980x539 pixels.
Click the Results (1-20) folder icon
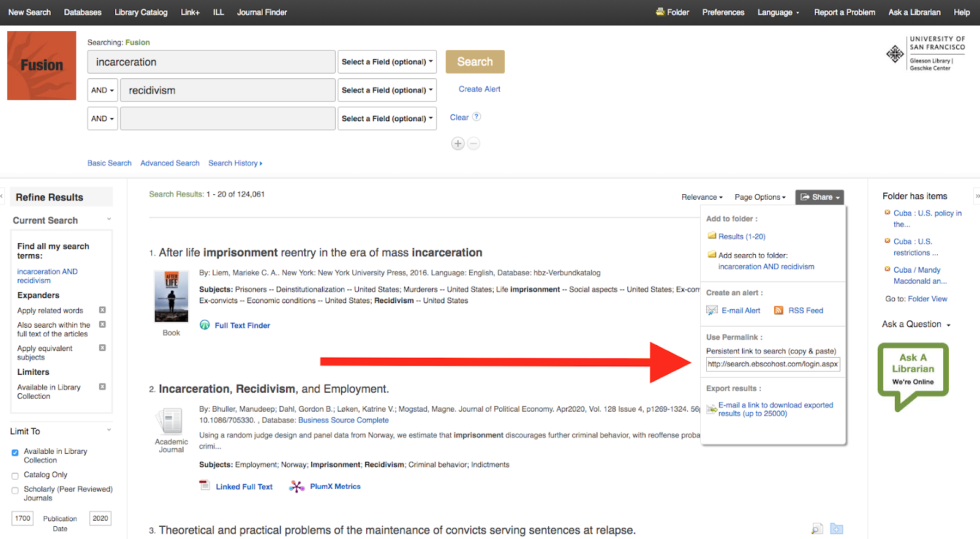point(712,236)
